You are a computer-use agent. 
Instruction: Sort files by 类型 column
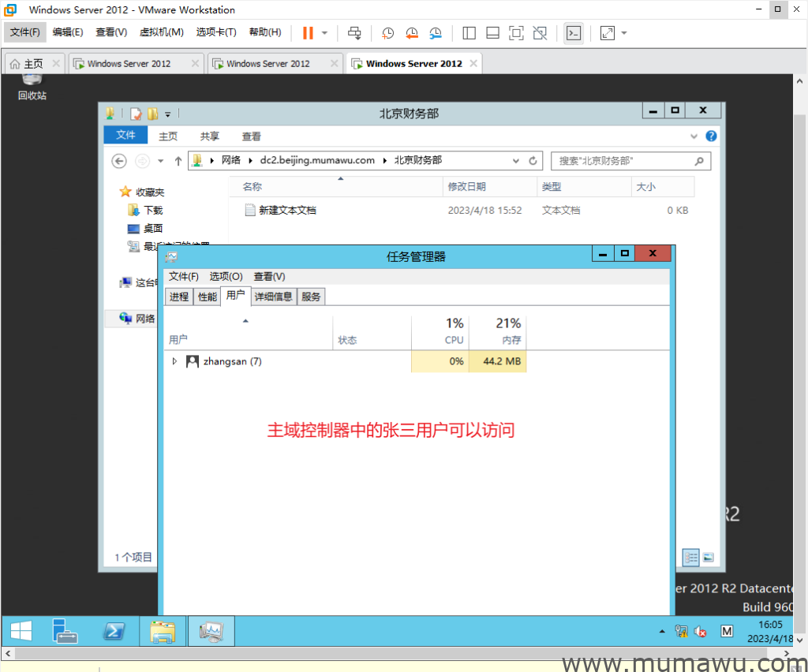pyautogui.click(x=585, y=186)
